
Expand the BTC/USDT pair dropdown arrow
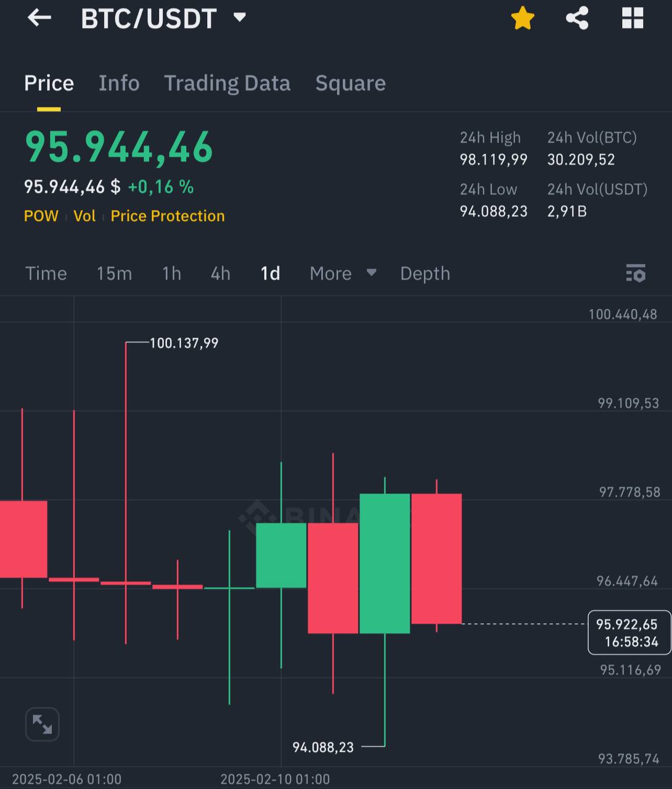[x=240, y=17]
